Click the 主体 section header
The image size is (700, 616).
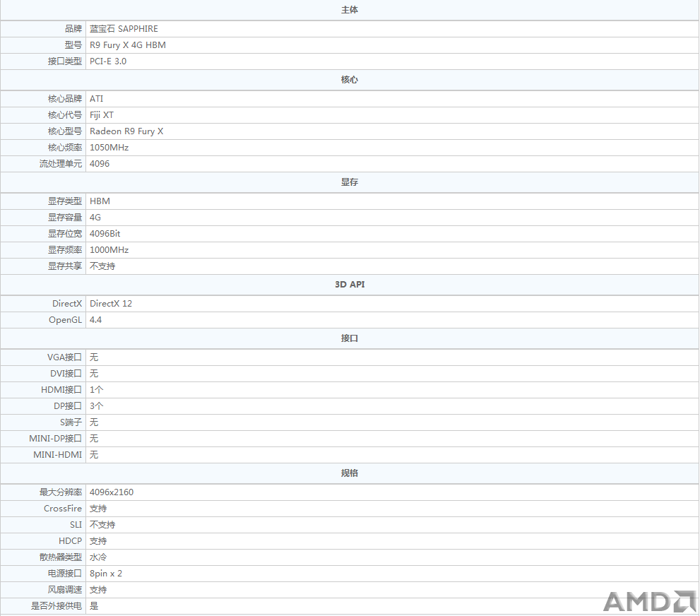click(x=350, y=10)
